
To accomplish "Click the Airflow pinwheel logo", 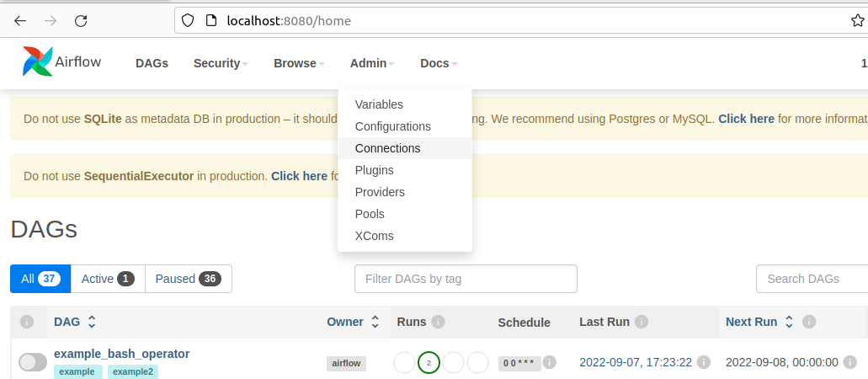I will [38, 62].
